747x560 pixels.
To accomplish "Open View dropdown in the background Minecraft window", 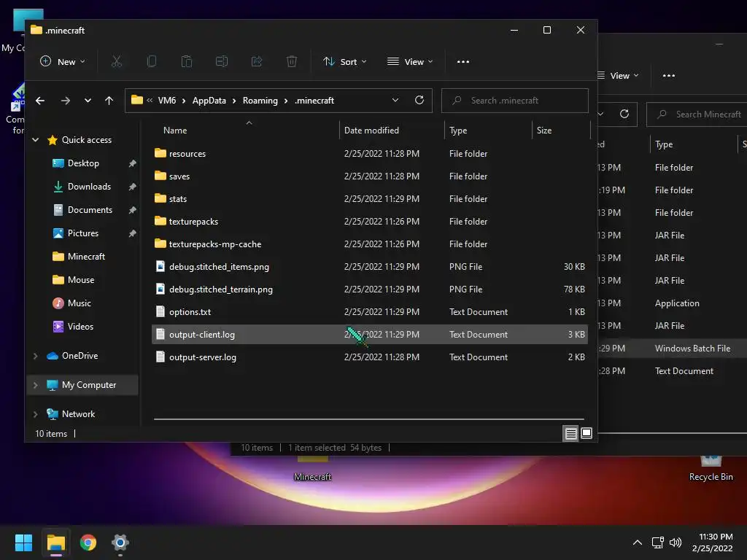I will tap(618, 76).
